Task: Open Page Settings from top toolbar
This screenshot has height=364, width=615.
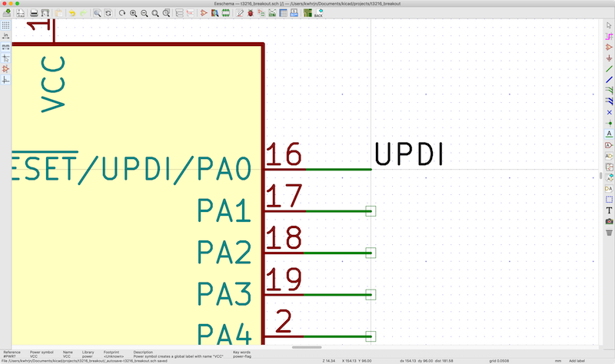Action: pyautogui.click(x=21, y=13)
